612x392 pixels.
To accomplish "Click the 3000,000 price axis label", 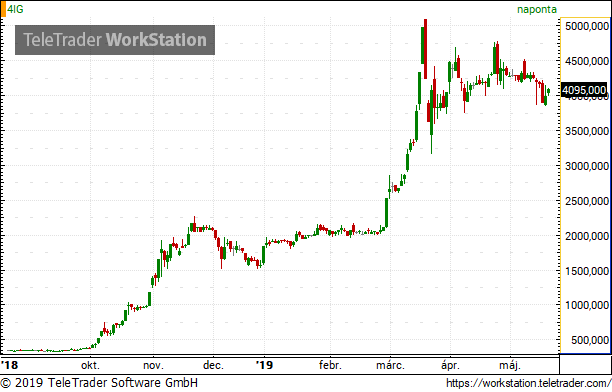I will click(587, 166).
